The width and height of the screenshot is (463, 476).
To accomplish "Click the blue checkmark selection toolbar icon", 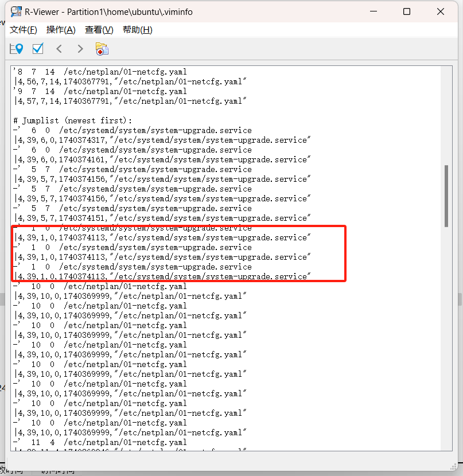I will tap(38, 49).
